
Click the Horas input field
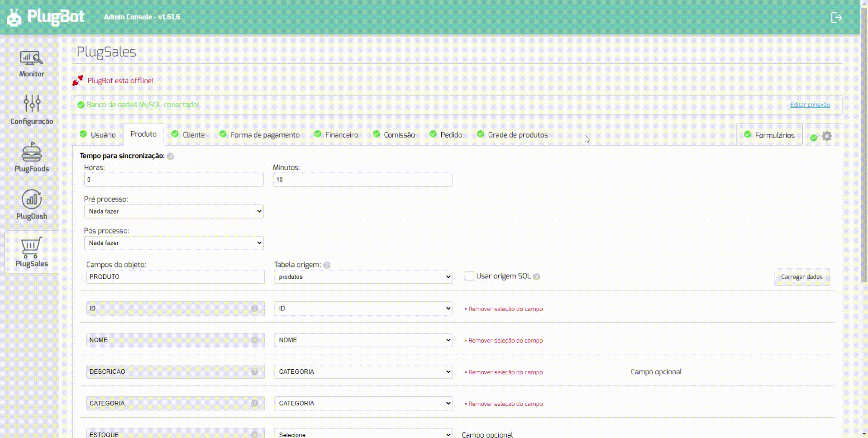click(174, 180)
